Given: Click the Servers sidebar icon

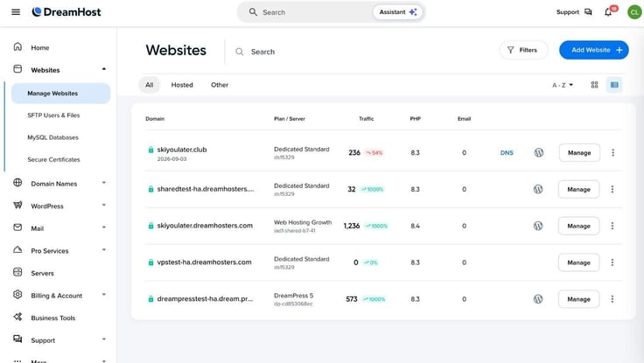Looking at the screenshot, I should tap(17, 272).
